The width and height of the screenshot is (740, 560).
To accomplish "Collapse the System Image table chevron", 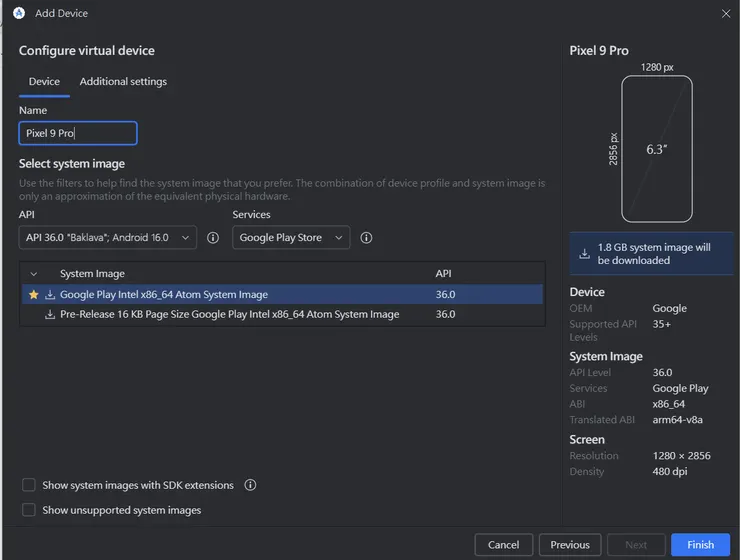I will 34,274.
